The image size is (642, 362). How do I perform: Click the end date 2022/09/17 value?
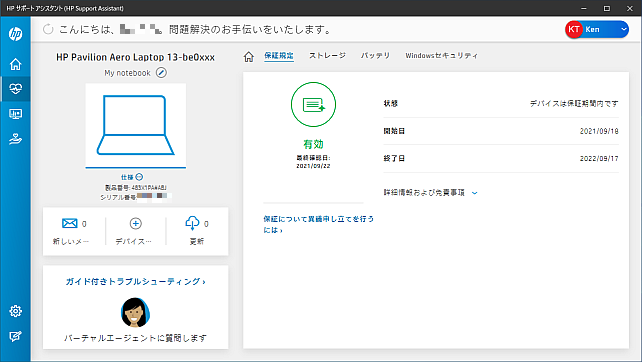599,158
